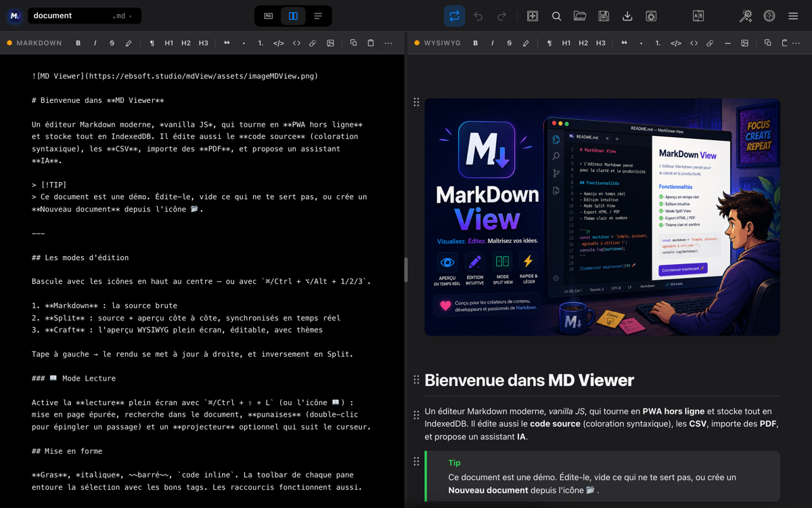This screenshot has width=812, height=508.
Task: Insert code block in Markdown pane toolbar
Action: (278, 43)
